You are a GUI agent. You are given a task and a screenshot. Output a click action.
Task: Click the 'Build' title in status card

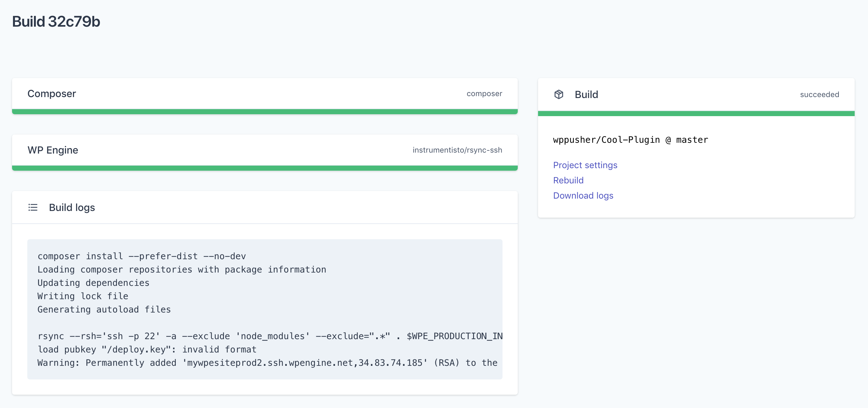click(x=586, y=95)
